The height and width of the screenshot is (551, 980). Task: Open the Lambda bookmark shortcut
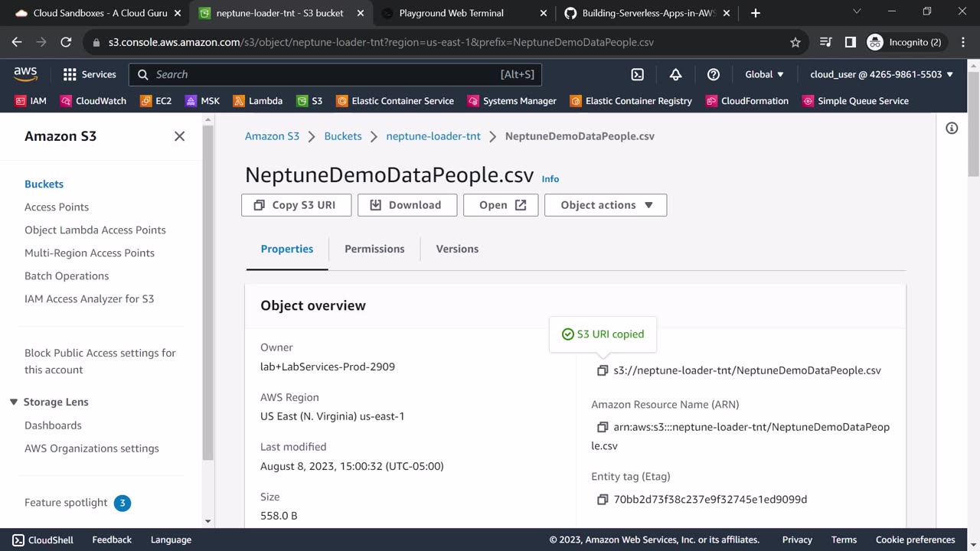[258, 101]
